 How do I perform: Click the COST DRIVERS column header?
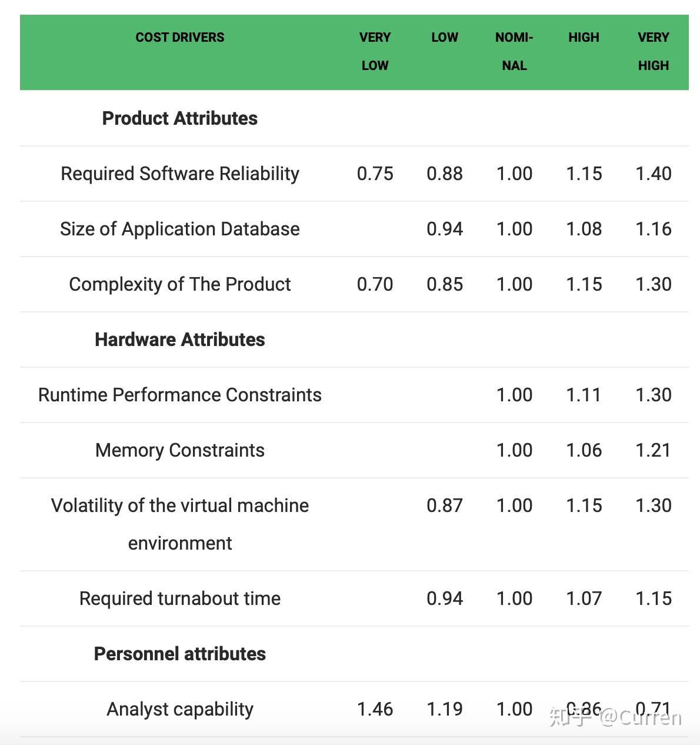(x=179, y=37)
